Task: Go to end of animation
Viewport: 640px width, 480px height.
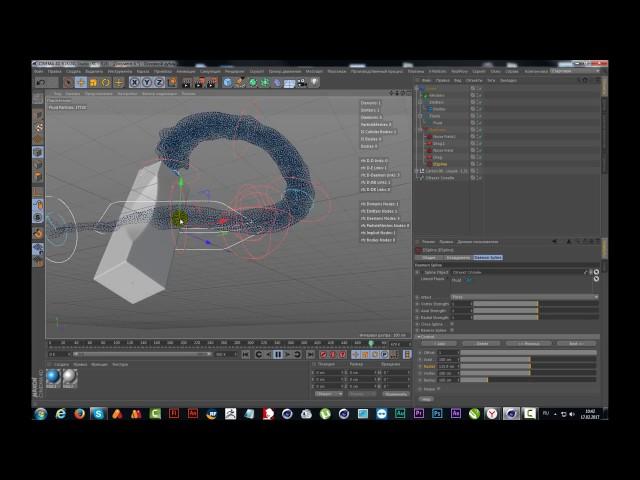Action: [311, 355]
